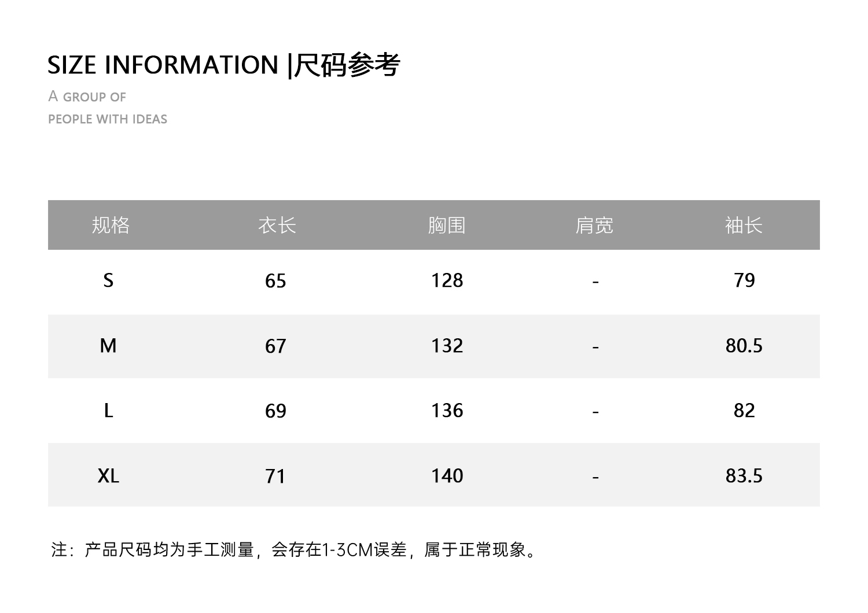The width and height of the screenshot is (868, 613).
Task: Click the 袖长 column header
Action: (x=744, y=225)
